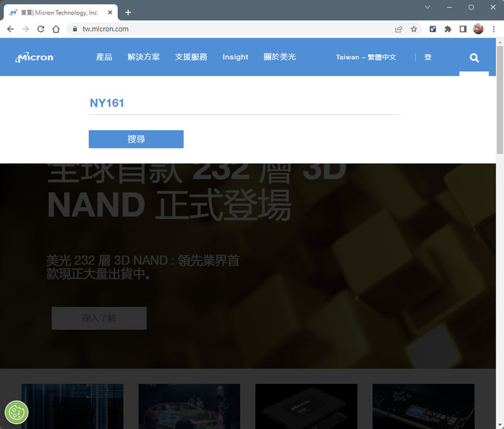Viewport: 504px width, 429px height.
Task: Click the scrollbar up arrow
Action: click(x=500, y=42)
